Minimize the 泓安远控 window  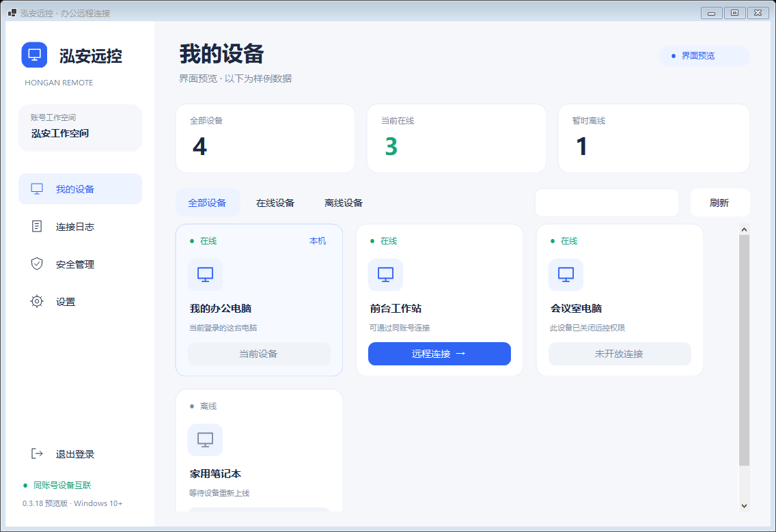pos(711,13)
